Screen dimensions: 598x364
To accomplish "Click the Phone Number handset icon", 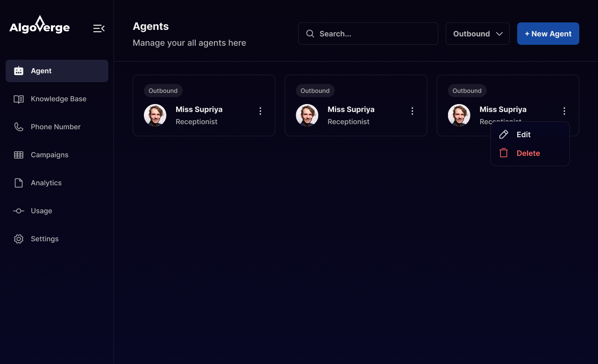I will 19,127.
